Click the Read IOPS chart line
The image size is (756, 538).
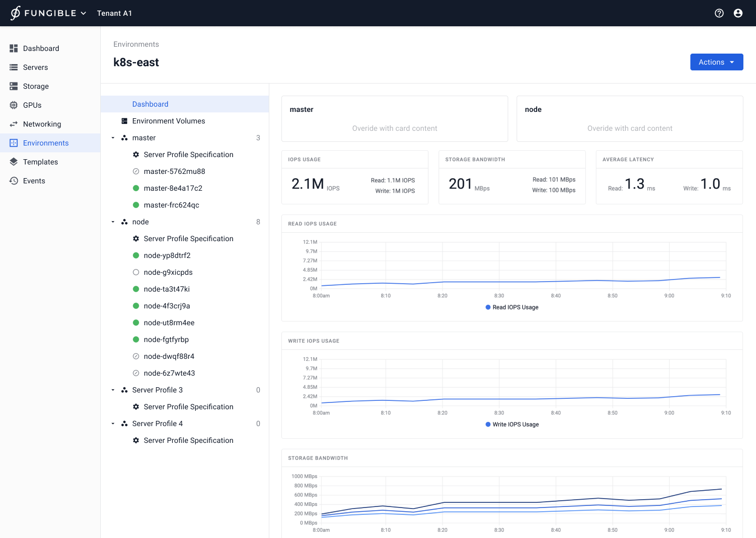click(499, 282)
